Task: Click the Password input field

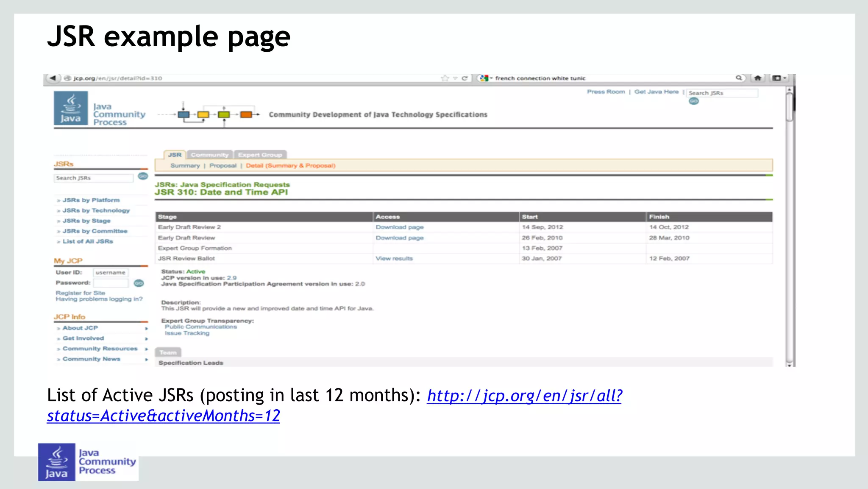Action: coord(111,283)
